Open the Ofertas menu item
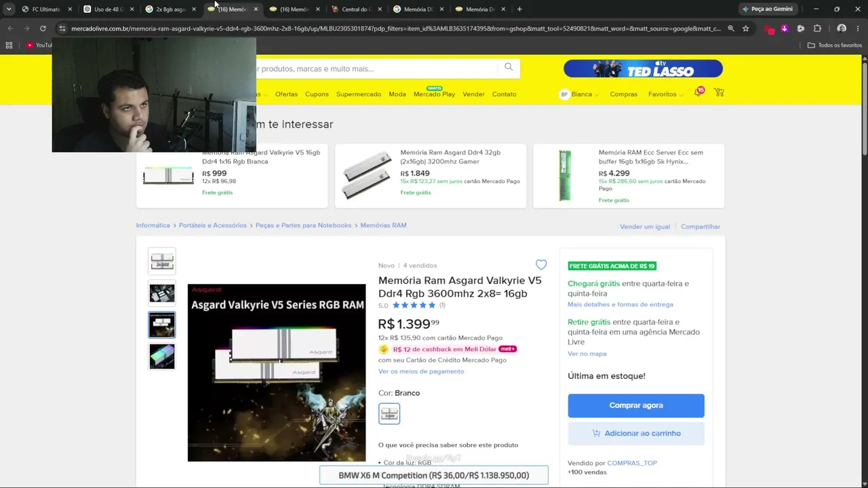This screenshot has width=868, height=488. (x=286, y=94)
